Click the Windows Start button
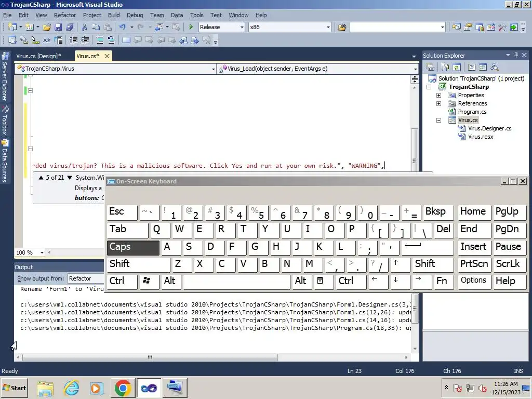 14,388
